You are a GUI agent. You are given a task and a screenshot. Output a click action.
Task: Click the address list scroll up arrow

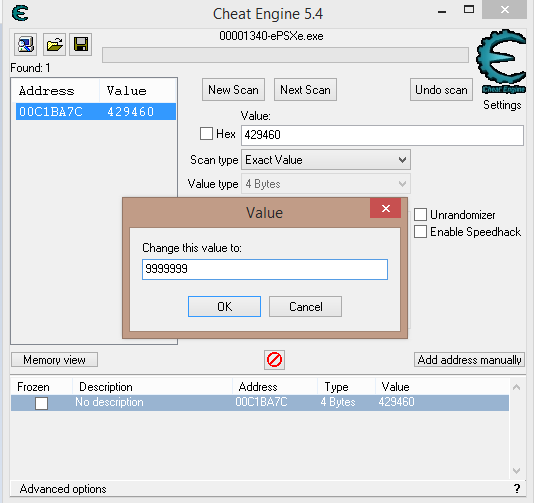tap(516, 387)
